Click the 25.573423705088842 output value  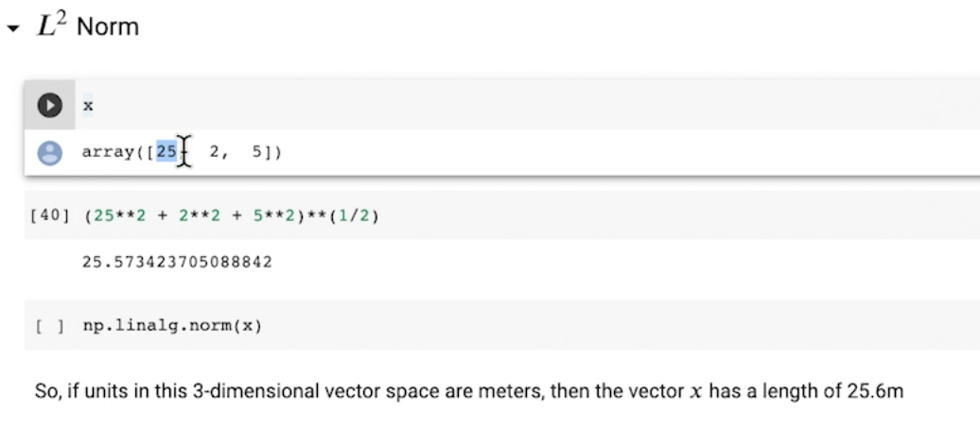177,262
